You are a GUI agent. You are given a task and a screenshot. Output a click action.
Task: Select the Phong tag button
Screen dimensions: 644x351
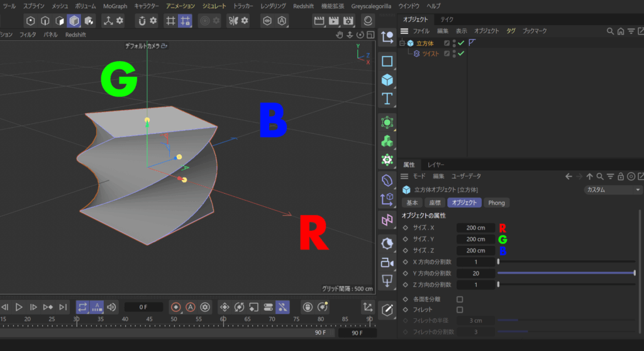click(x=496, y=203)
